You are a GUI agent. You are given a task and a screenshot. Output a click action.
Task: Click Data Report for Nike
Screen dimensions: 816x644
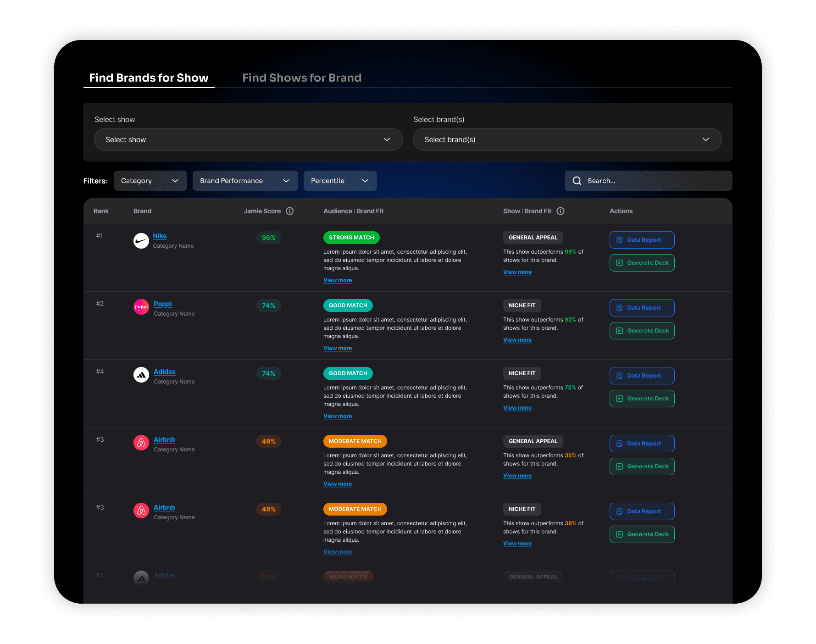click(x=642, y=240)
